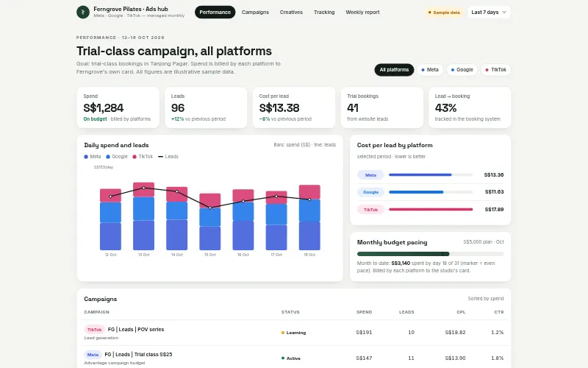Click the S$11.63 Google value
The height and width of the screenshot is (368, 588).
coord(494,192)
